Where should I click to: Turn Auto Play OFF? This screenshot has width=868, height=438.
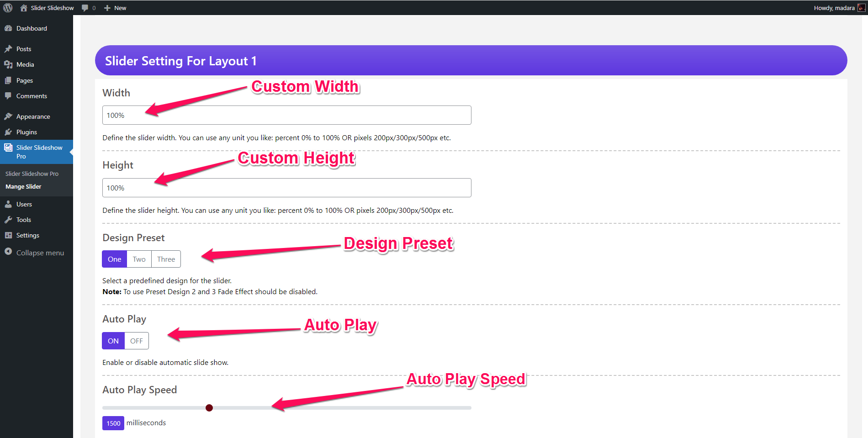(x=137, y=341)
